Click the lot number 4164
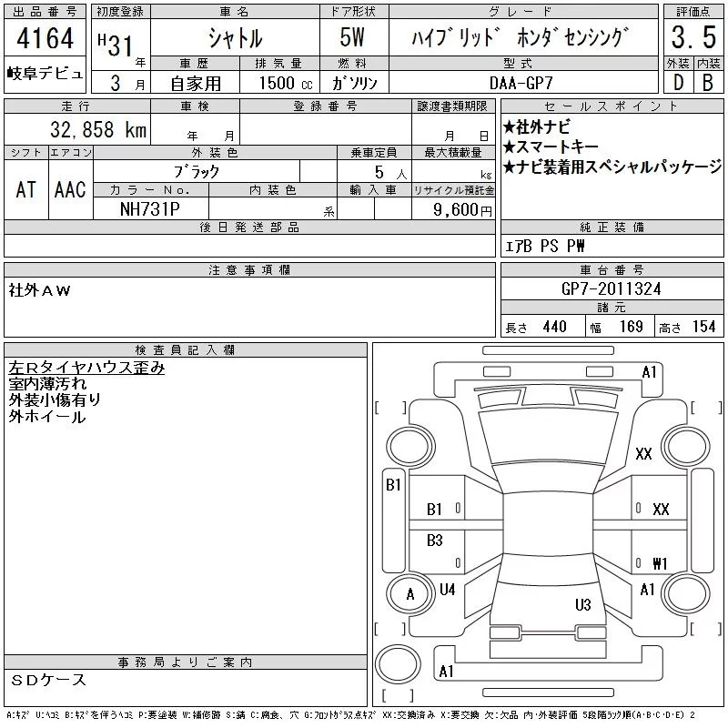The image size is (728, 728). [45, 41]
